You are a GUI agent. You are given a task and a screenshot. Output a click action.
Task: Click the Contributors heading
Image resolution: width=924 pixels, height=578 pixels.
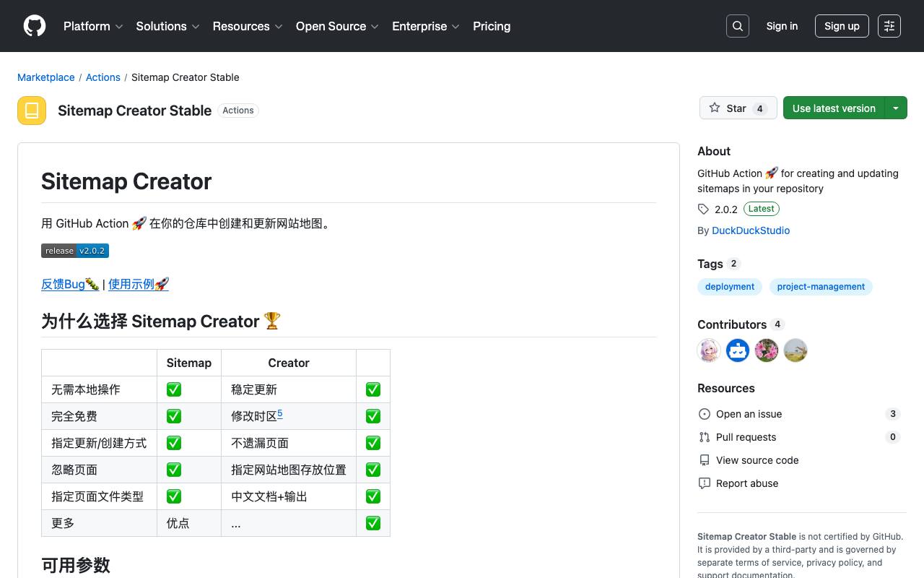pyautogui.click(x=732, y=324)
